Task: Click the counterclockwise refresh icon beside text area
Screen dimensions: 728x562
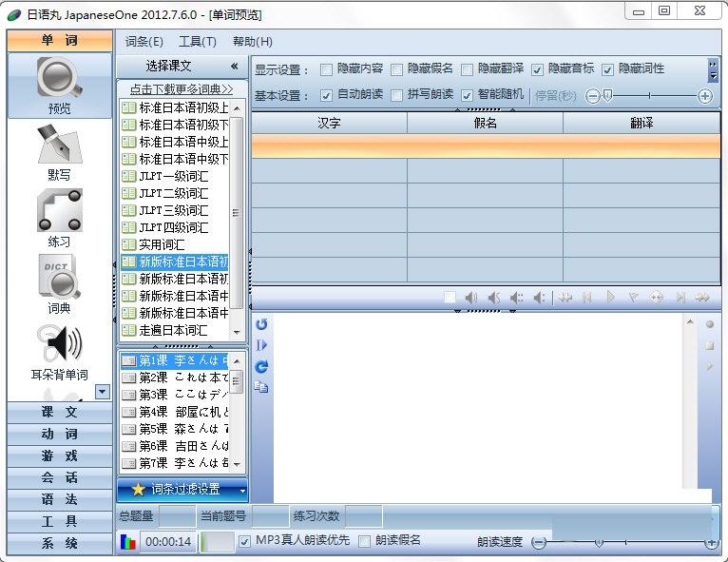Action: (262, 324)
